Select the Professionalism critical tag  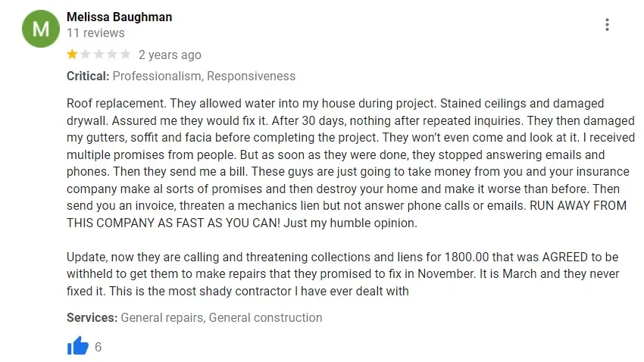(x=157, y=76)
